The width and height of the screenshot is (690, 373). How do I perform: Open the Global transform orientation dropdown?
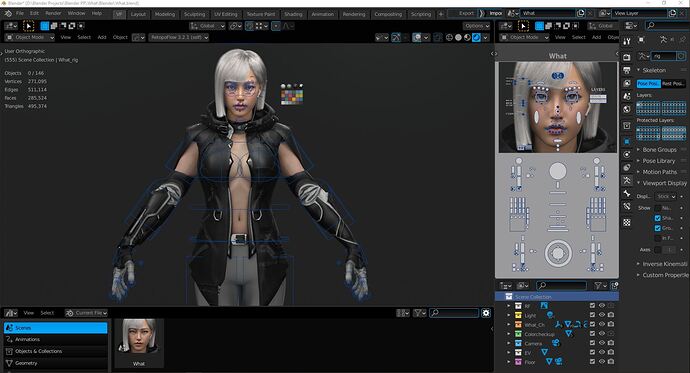(x=207, y=26)
